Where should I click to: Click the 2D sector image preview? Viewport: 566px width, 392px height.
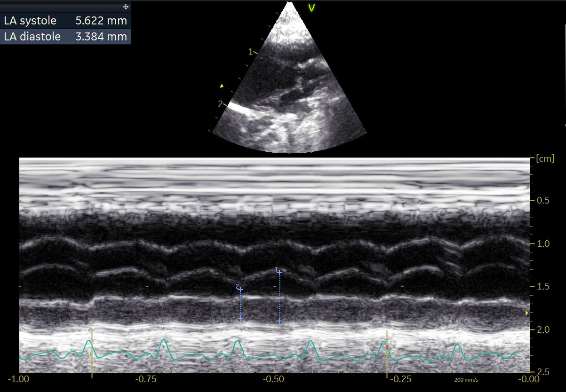coord(290,78)
